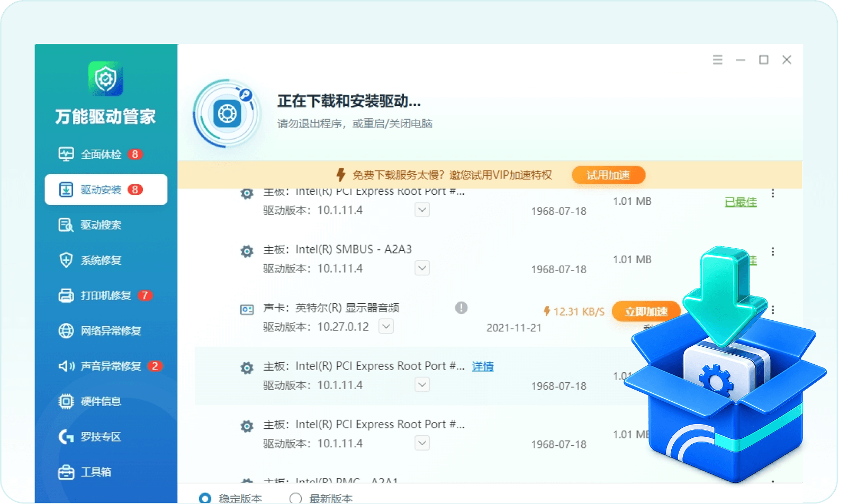Viewport: 848px width, 504px height.
Task: Click the globe icon for 网络异常修复
Action: [66, 331]
